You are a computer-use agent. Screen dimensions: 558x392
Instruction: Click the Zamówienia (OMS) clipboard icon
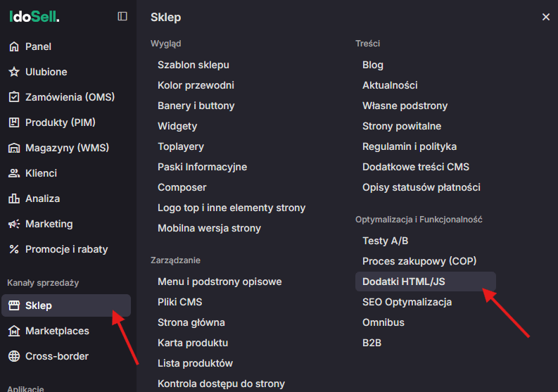[x=13, y=97]
